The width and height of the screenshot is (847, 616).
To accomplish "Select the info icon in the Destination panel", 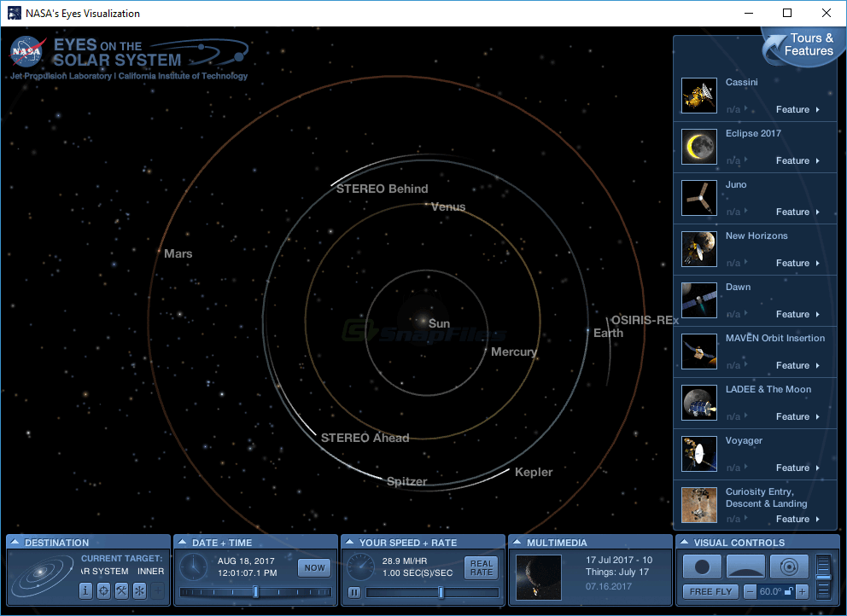I will click(86, 590).
